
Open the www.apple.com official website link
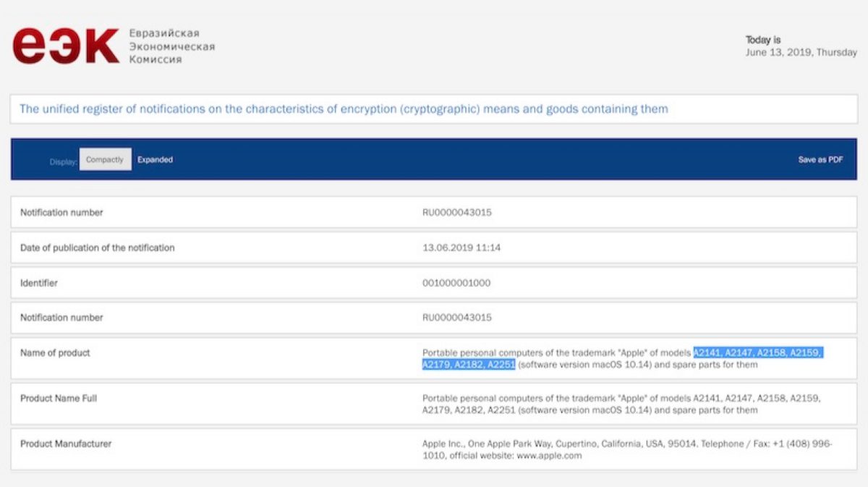click(x=548, y=457)
